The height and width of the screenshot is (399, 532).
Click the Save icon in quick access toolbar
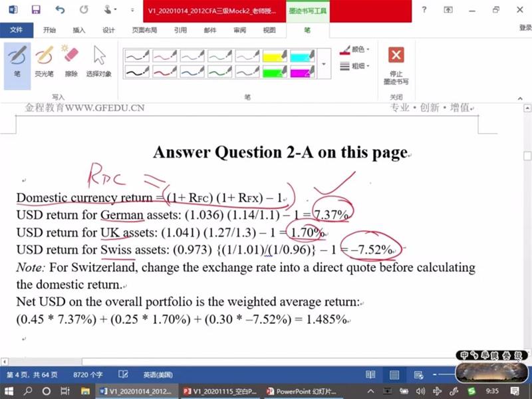point(36,10)
